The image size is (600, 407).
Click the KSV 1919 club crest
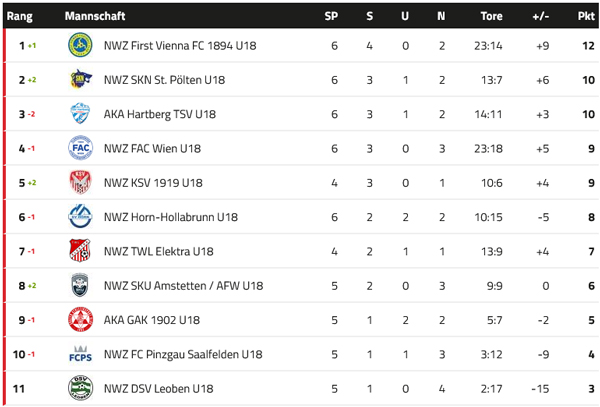80,183
